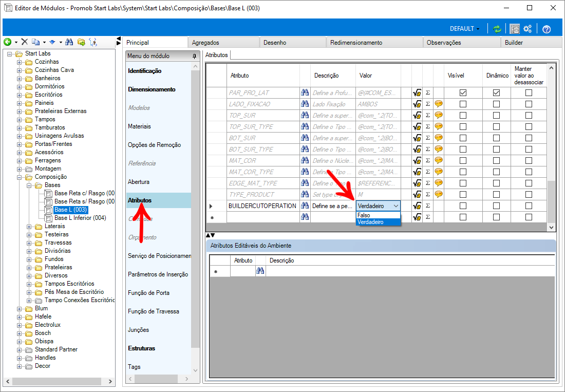Viewport: 565px width, 392px height.
Task: Open dropdown arrow beside the back icon
Action: (16, 43)
